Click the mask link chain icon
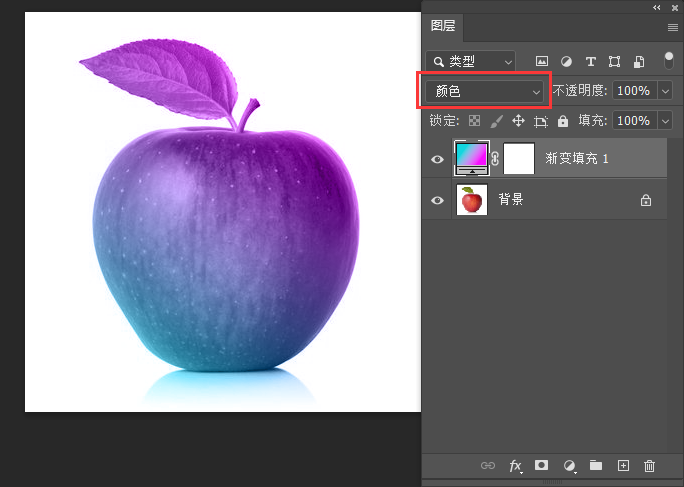This screenshot has width=684, height=487. (x=496, y=158)
